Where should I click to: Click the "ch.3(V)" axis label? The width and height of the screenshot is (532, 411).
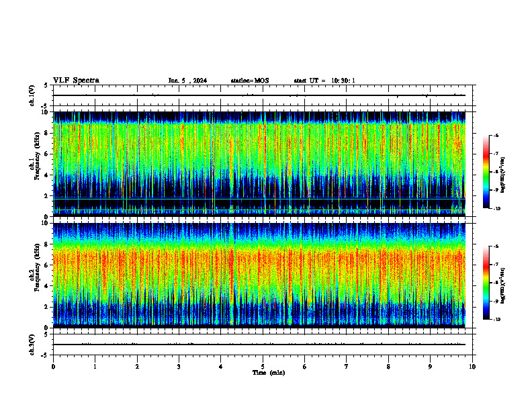click(x=32, y=345)
